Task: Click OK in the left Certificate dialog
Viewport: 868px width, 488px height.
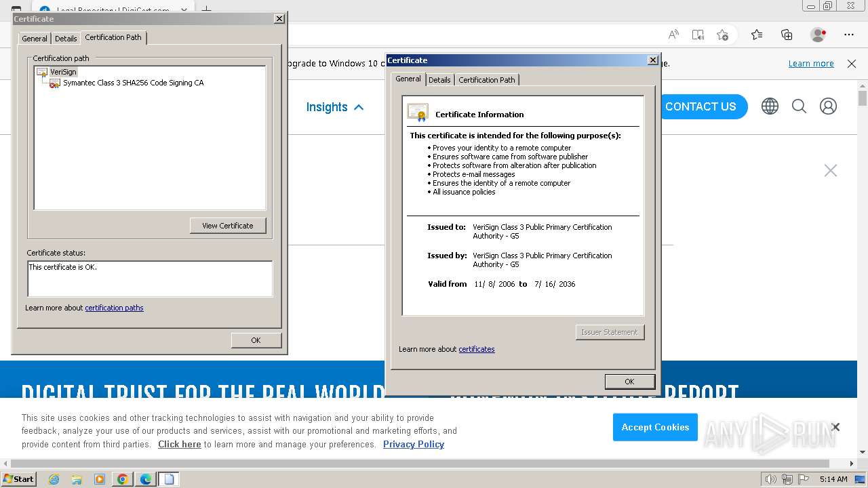Action: click(256, 340)
